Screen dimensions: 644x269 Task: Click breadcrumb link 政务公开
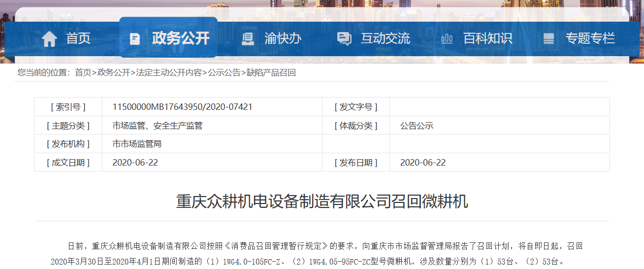[x=113, y=73]
